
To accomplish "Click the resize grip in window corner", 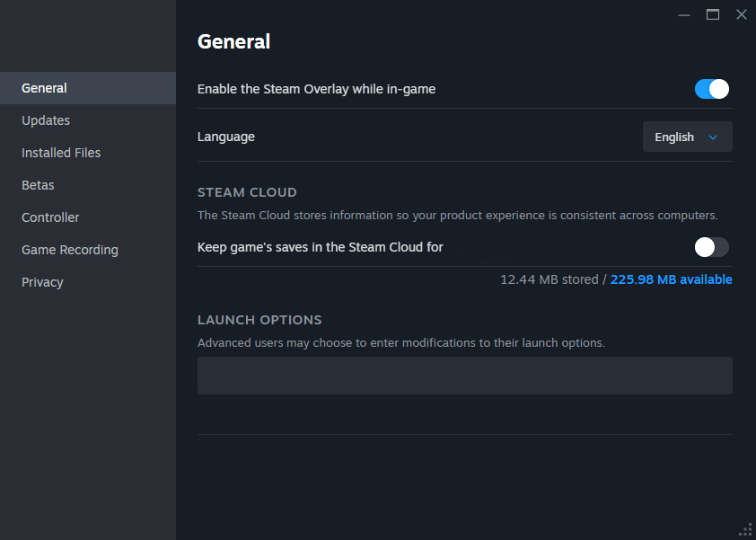I will click(x=745, y=529).
